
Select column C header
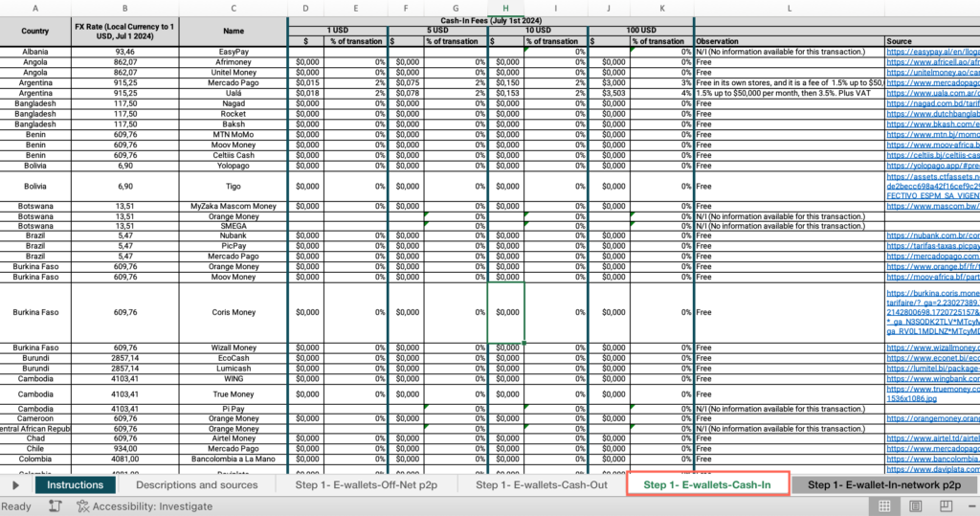pos(234,8)
